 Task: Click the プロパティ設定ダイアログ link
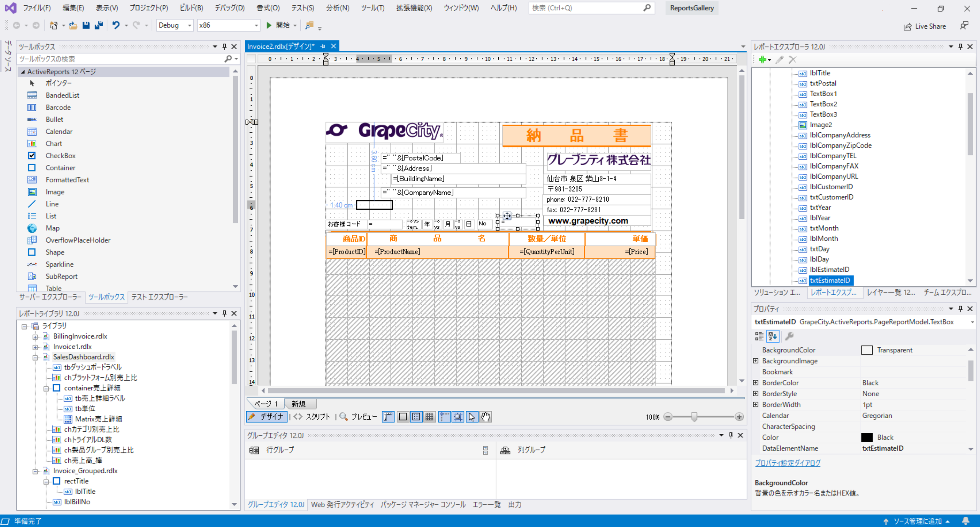point(787,463)
